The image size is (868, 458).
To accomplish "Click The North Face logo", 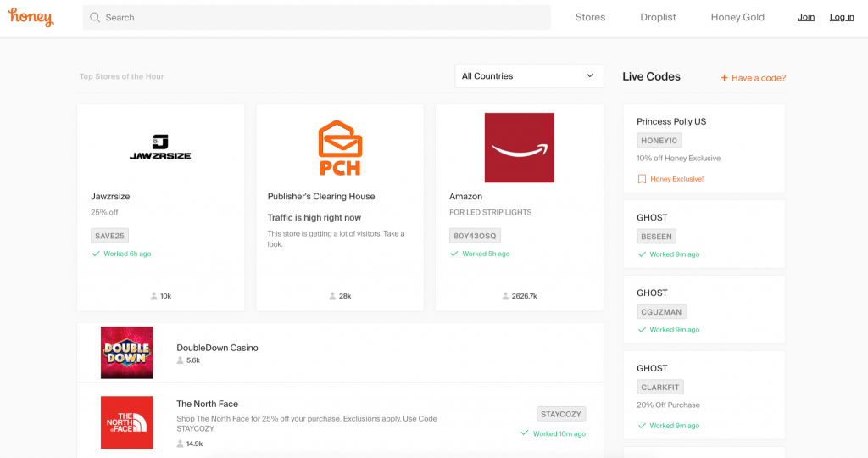I will pyautogui.click(x=127, y=422).
